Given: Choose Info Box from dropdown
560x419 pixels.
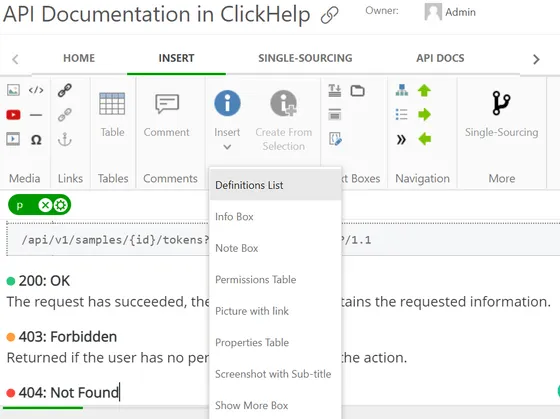Looking at the screenshot, I should click(275, 216).
